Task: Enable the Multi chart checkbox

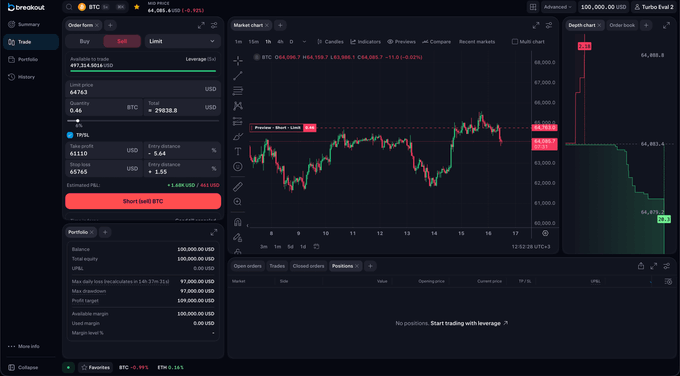Action: click(x=515, y=42)
